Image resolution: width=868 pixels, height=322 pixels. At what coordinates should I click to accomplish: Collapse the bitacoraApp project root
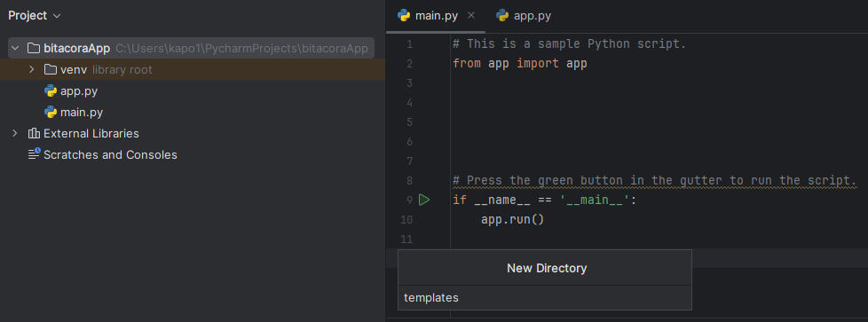pyautogui.click(x=15, y=48)
